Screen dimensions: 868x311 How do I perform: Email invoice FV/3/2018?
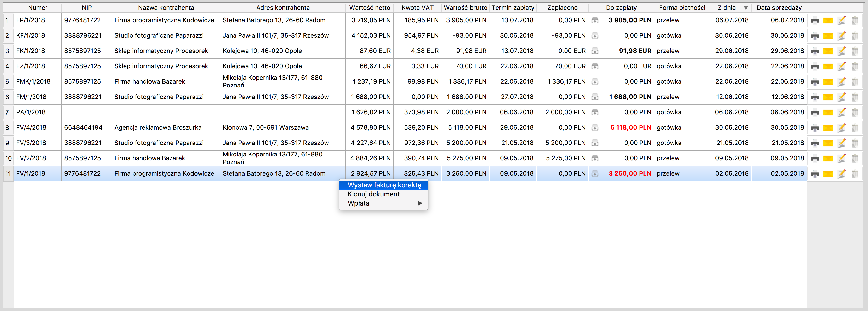[x=828, y=143]
